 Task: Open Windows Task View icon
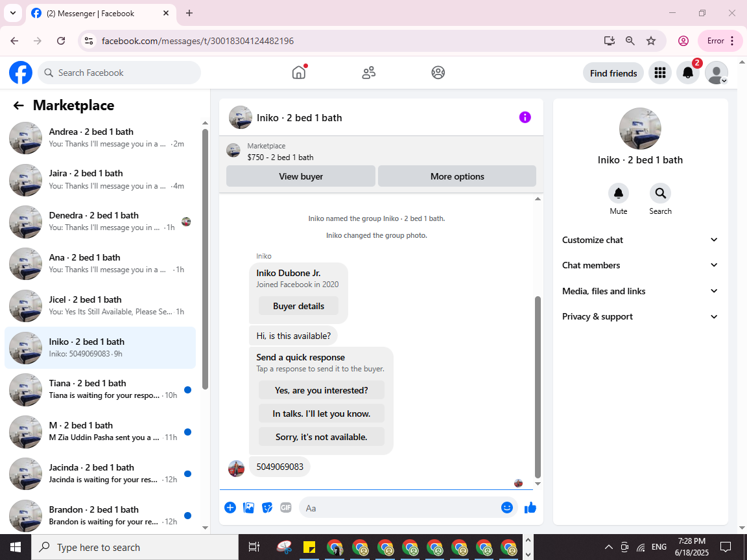click(x=254, y=547)
